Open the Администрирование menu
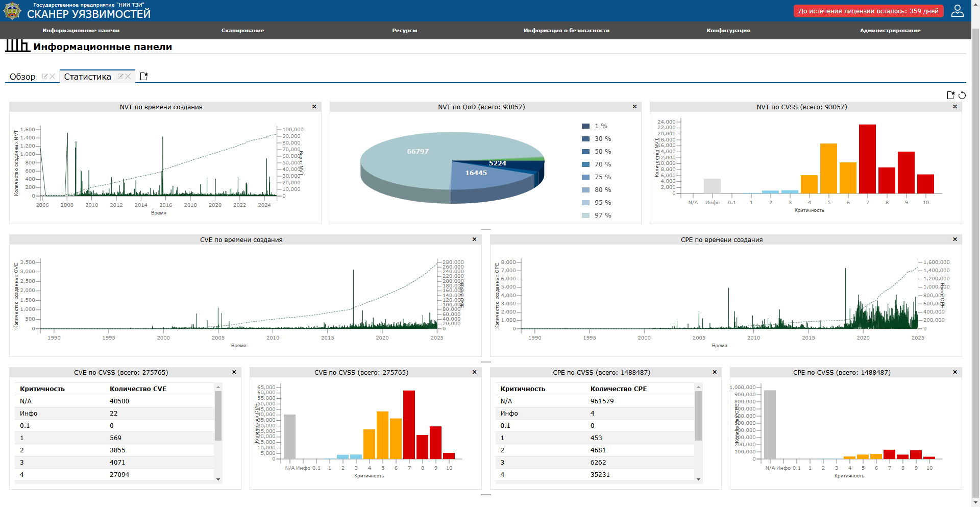This screenshot has width=980, height=507. 890,31
